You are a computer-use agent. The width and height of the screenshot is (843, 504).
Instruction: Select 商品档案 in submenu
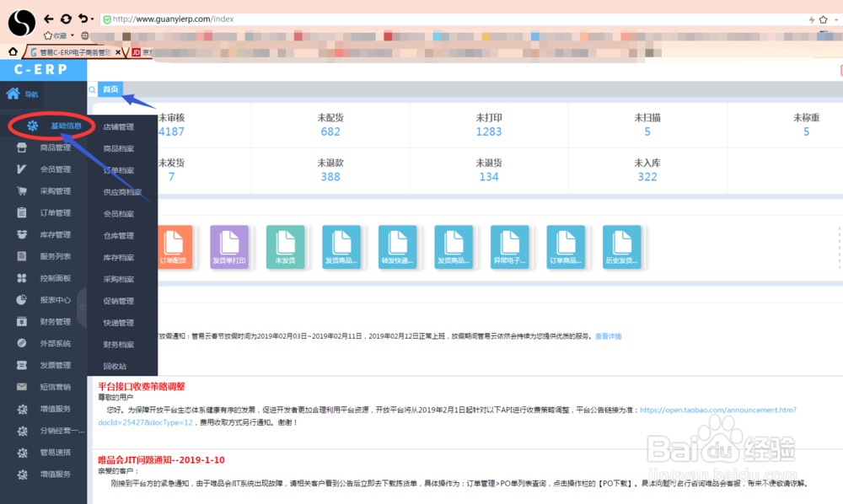point(119,148)
